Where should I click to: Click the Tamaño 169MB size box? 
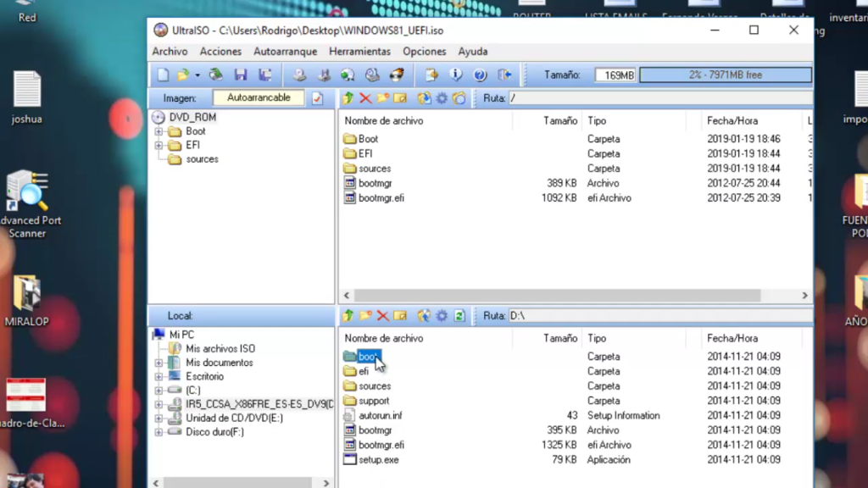coord(616,75)
